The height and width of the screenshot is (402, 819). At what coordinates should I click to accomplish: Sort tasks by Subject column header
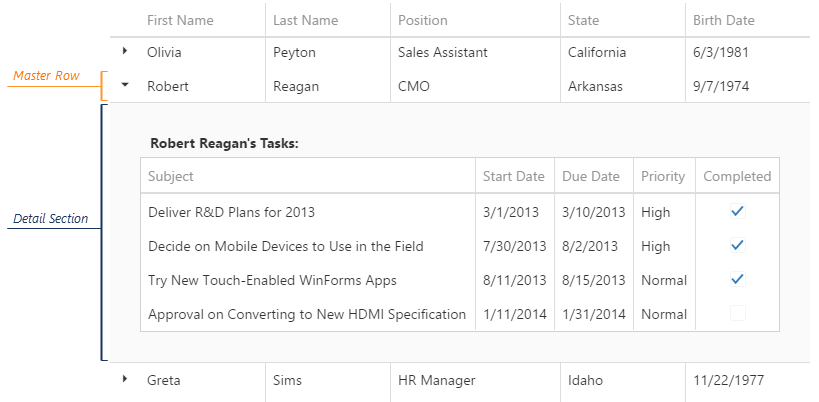[x=171, y=176]
